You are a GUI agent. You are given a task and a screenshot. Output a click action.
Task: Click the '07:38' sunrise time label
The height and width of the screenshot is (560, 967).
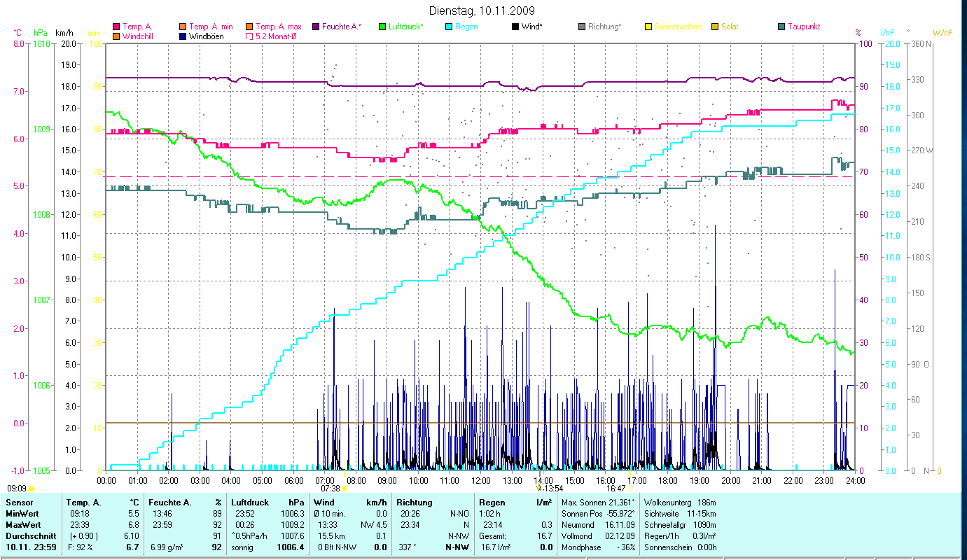click(x=331, y=489)
